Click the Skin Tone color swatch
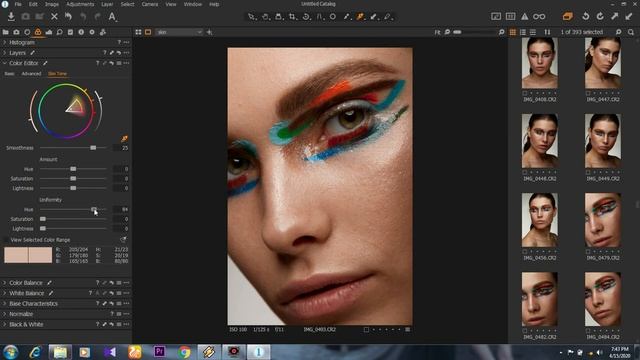Viewport: 640px width, 360px height. point(28,255)
